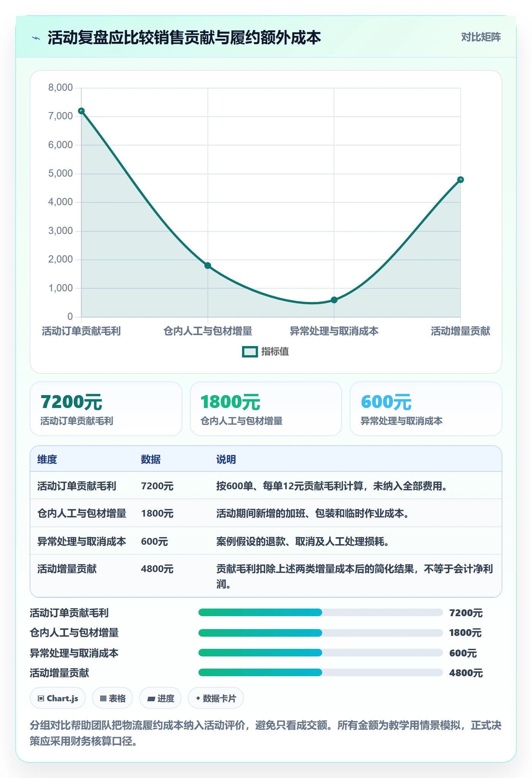Click the progress bar for 仓内人工与包材增量

coord(321,633)
